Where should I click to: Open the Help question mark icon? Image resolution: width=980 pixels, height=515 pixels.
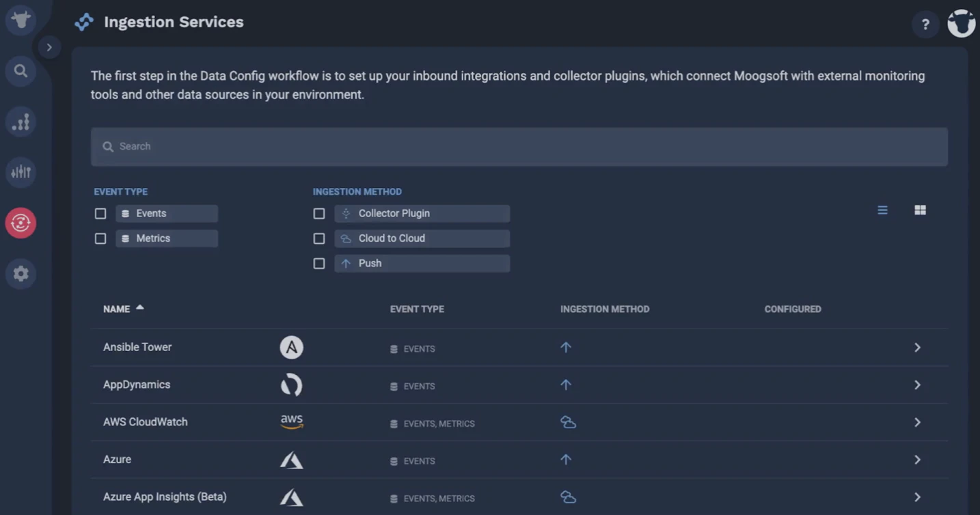(925, 24)
